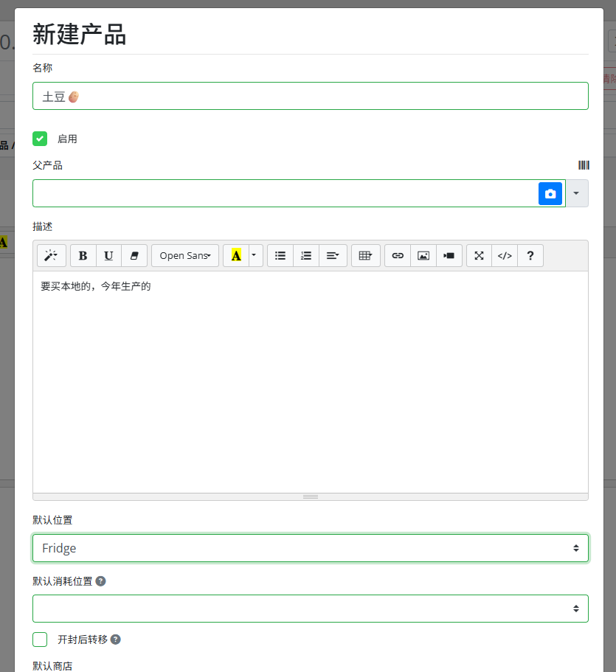Toggle bold formatting in description editor
The width and height of the screenshot is (616, 672).
(x=83, y=256)
